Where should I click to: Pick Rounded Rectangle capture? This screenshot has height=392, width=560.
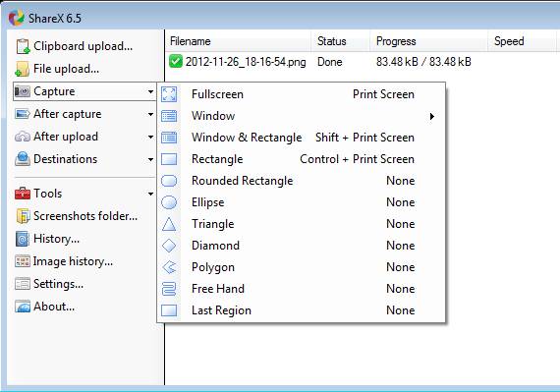point(301,181)
